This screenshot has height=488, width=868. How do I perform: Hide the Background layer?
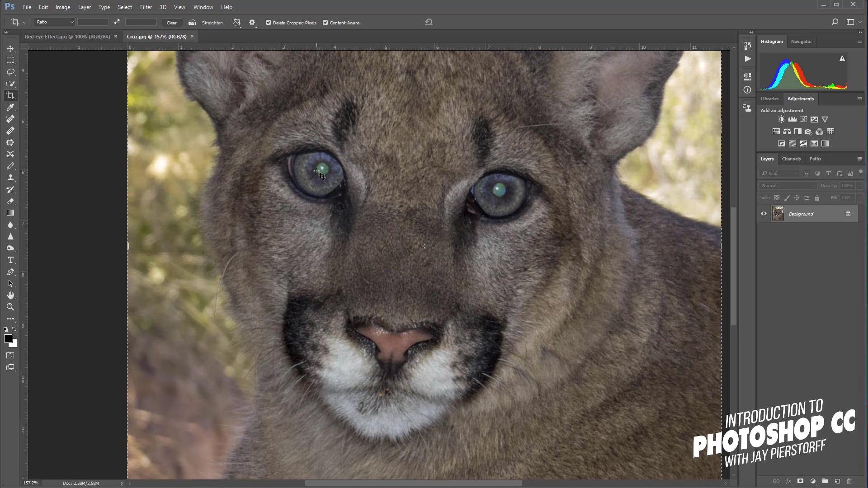pyautogui.click(x=764, y=213)
